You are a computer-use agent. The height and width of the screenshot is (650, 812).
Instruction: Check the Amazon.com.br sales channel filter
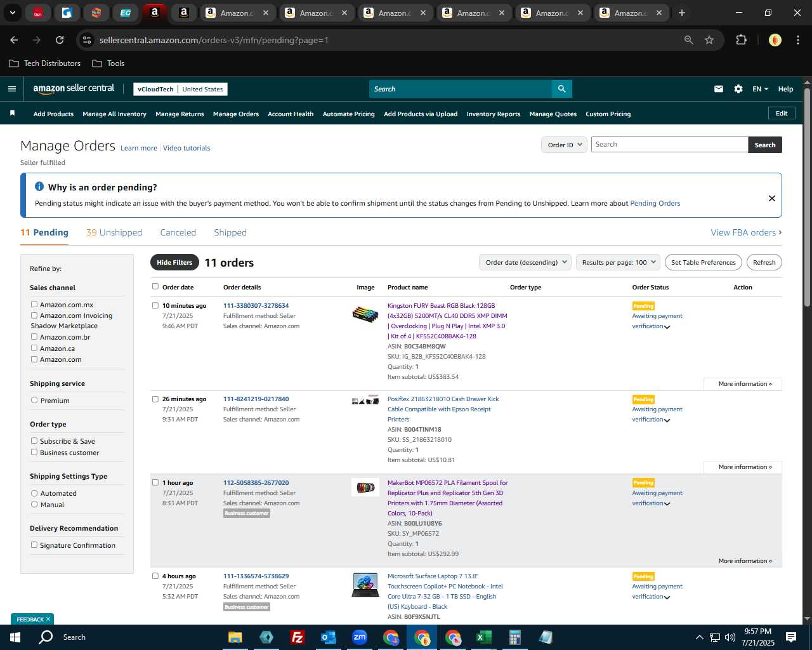pyautogui.click(x=34, y=336)
